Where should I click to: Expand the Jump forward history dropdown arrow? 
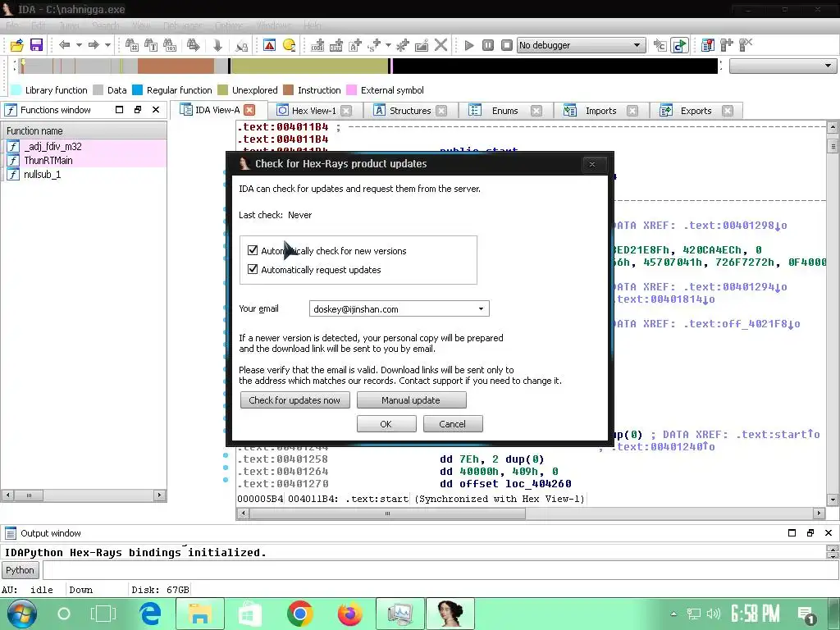[x=107, y=45]
